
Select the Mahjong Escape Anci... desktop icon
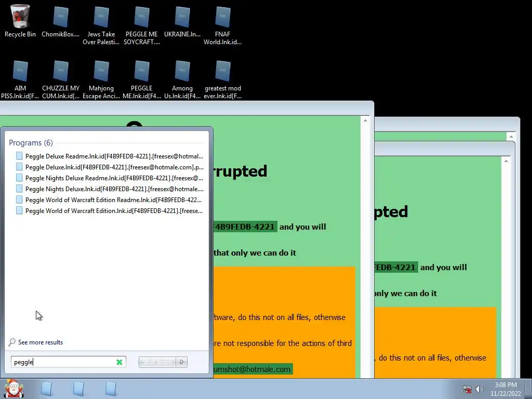(x=101, y=79)
